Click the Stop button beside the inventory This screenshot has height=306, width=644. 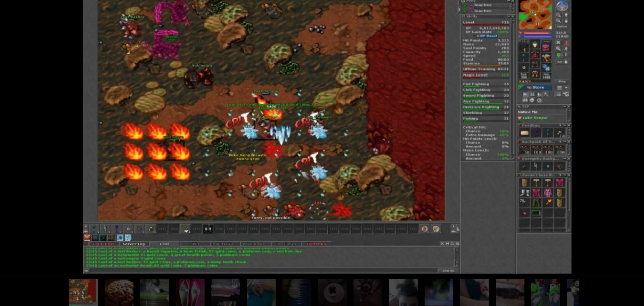[562, 81]
